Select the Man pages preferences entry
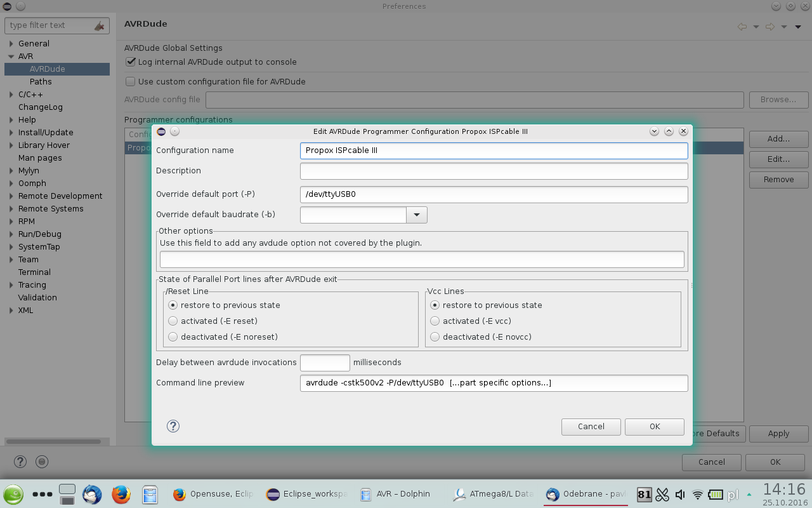 40,158
